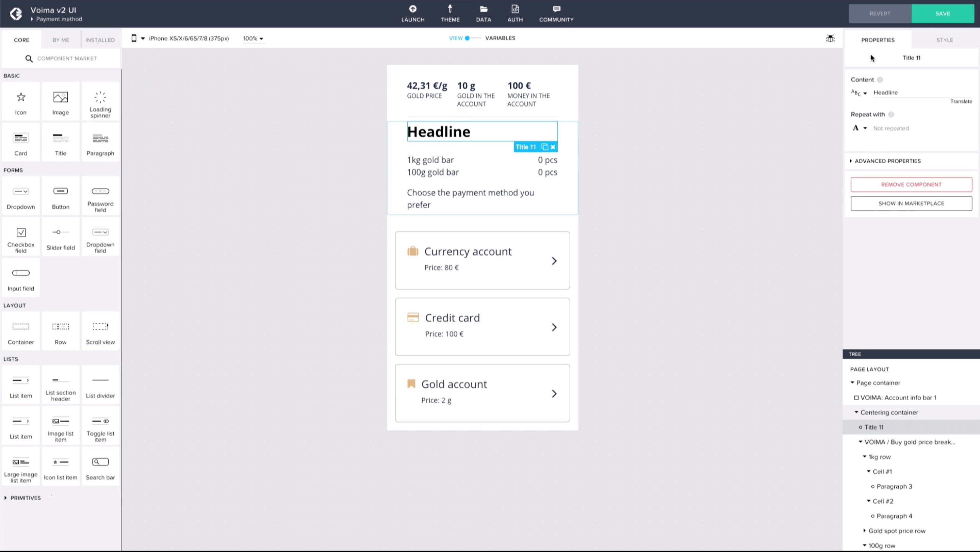Open the Auth settings icon
The image size is (980, 552).
point(515,9)
